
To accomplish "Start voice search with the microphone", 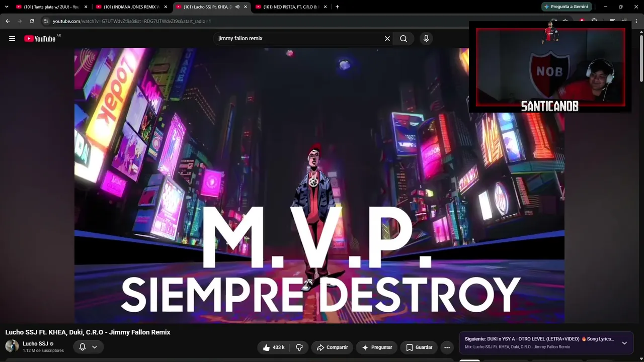I will point(426,39).
